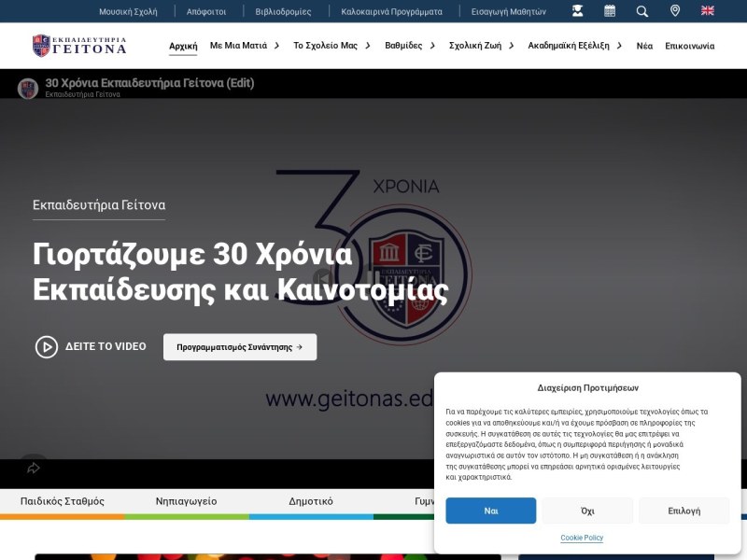
Task: Click the video share arrow icon
Action: pyautogui.click(x=34, y=469)
